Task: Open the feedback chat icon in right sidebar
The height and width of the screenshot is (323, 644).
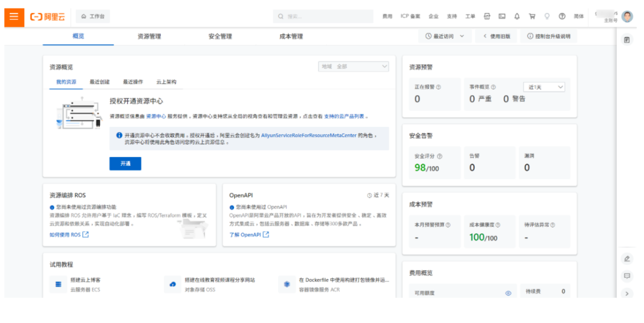Action: pos(627,276)
